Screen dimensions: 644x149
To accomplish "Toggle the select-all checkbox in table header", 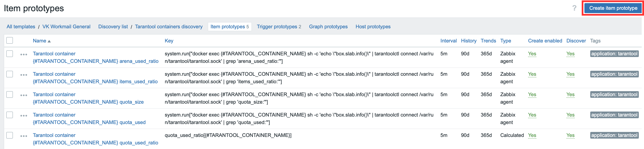I will click(10, 40).
